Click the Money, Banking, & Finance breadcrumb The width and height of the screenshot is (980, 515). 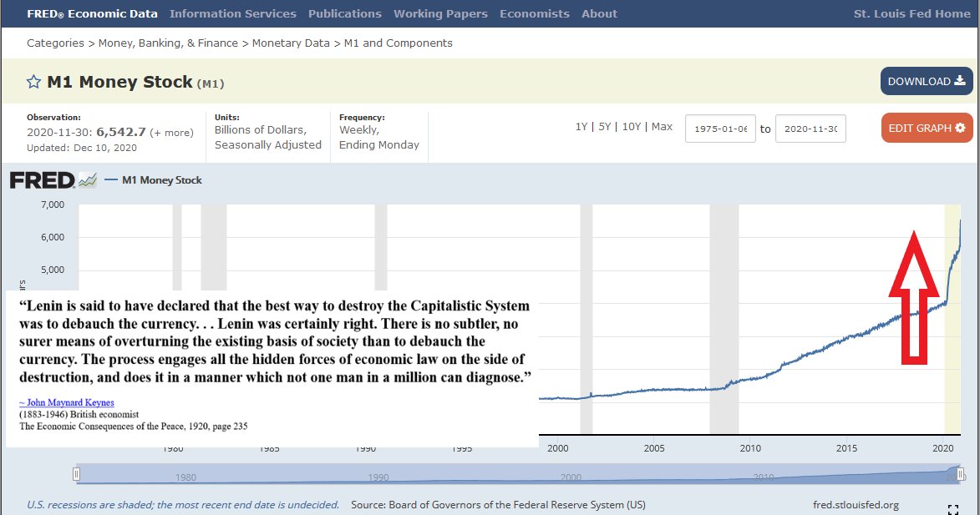tap(168, 43)
